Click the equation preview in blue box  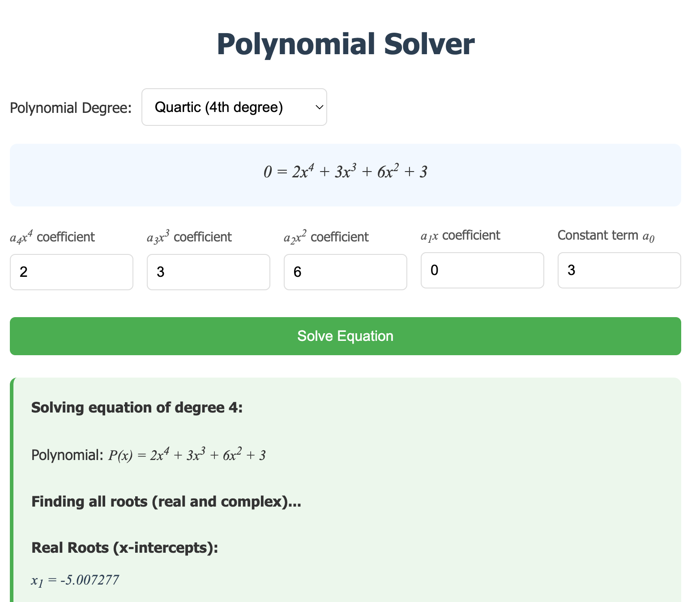pyautogui.click(x=346, y=172)
